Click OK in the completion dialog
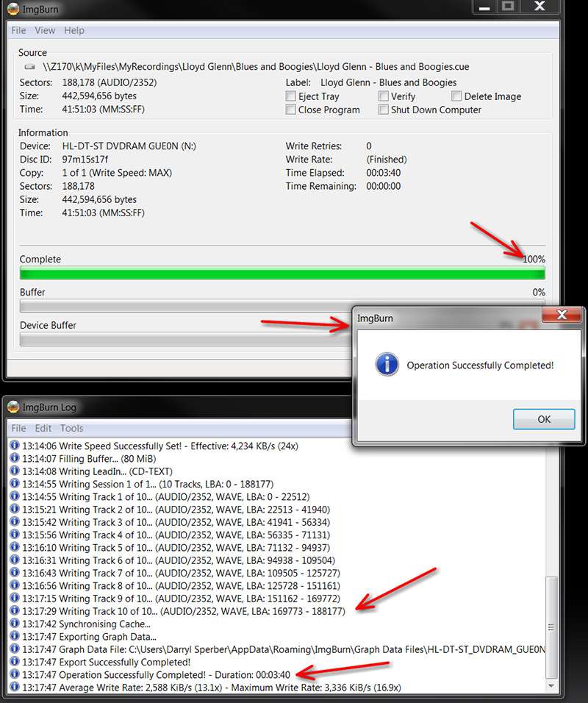Viewport: 588px width, 703px height. pos(544,419)
